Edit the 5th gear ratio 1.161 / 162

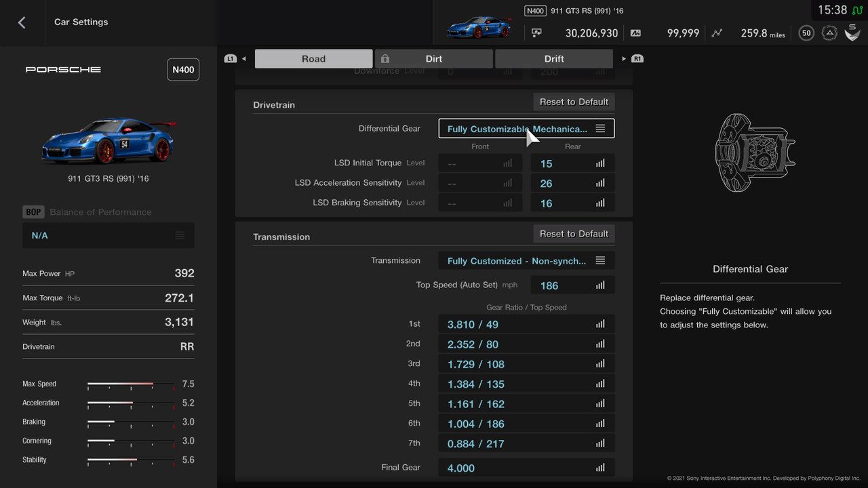(527, 404)
